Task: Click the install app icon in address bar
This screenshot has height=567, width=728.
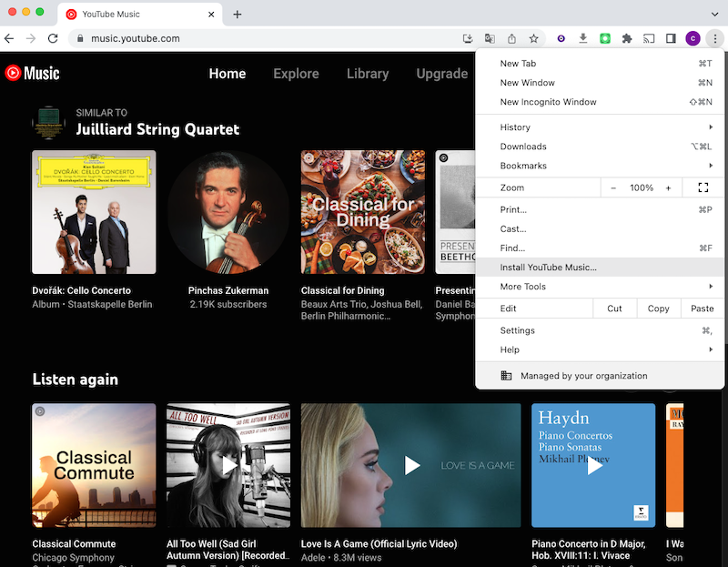Action: [x=468, y=39]
